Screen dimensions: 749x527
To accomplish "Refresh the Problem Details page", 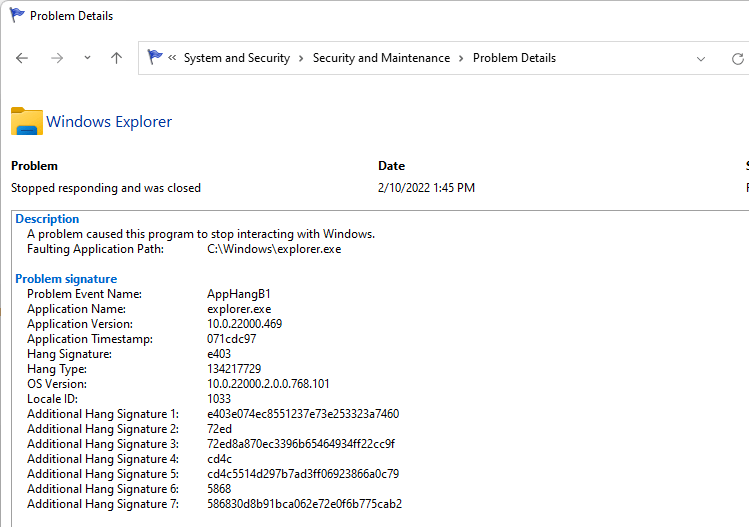I will pyautogui.click(x=738, y=59).
